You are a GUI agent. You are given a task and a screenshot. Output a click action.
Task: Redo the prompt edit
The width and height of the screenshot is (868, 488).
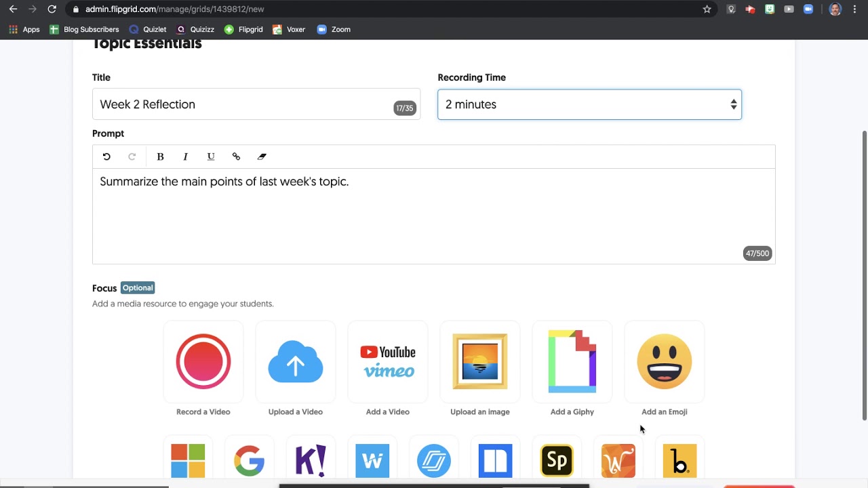pos(132,157)
